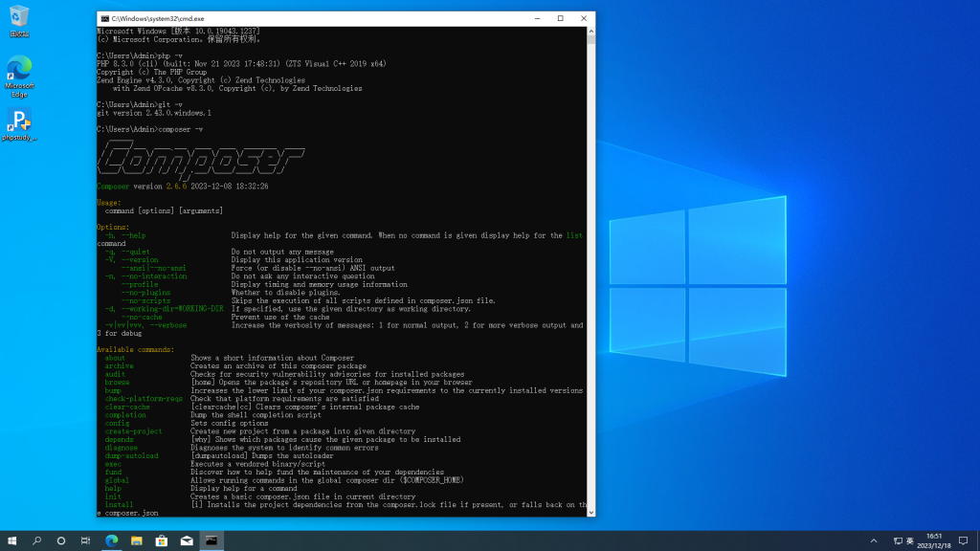Viewport: 980px width, 551px height.
Task: Minimize the cmd.exe window
Action: tap(538, 19)
